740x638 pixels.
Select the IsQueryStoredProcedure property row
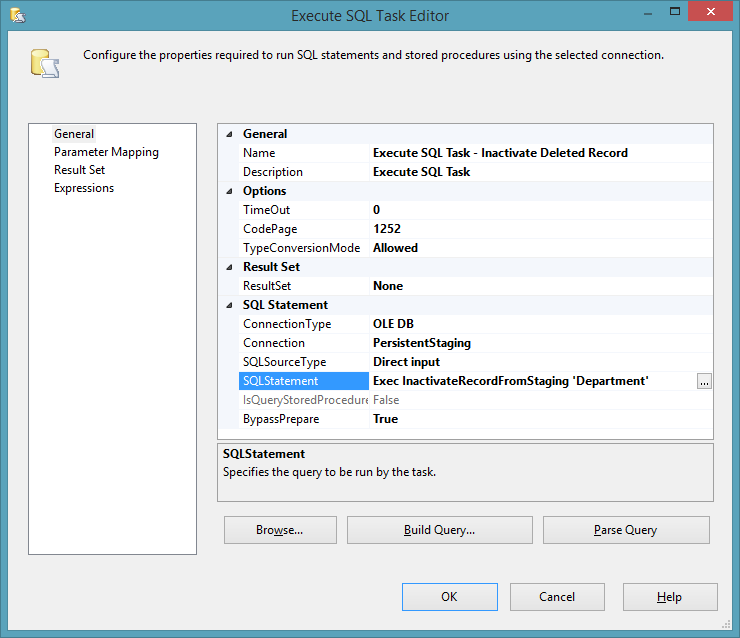point(476,400)
